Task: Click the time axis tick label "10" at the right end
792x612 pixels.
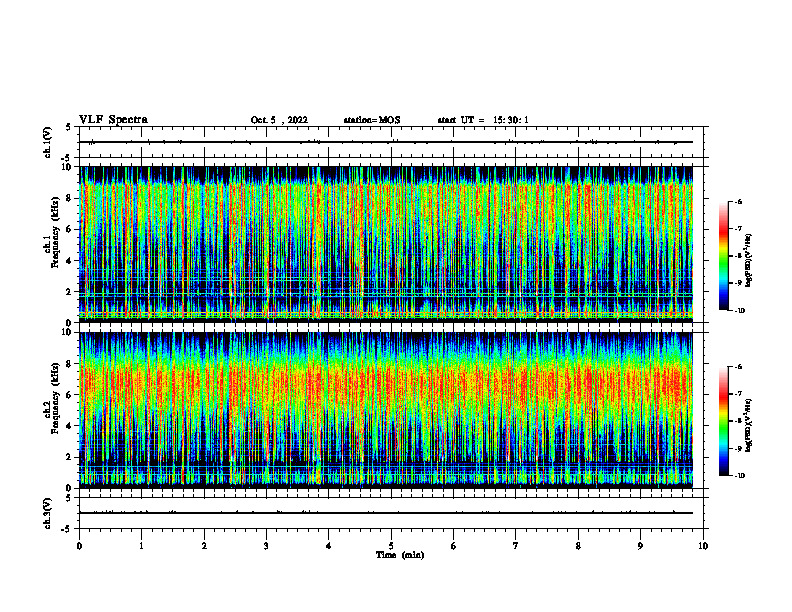Action: [x=703, y=546]
